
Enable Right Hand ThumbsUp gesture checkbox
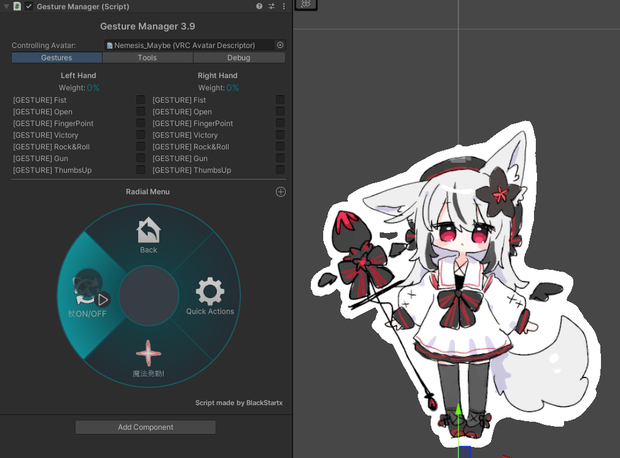[280, 170]
